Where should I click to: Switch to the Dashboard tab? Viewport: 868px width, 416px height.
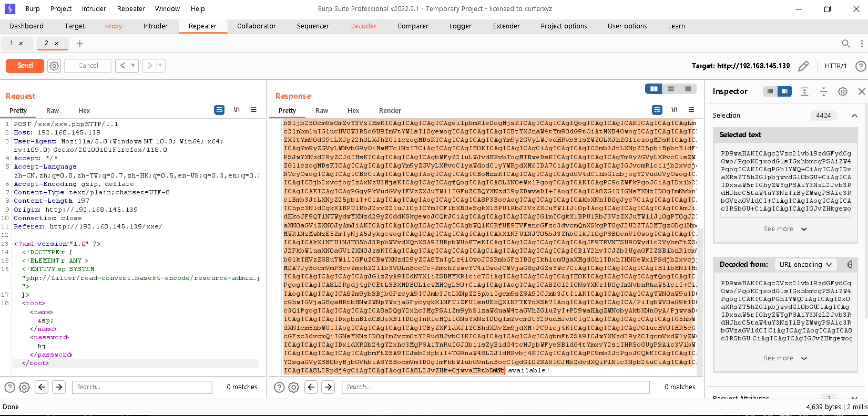coord(26,26)
